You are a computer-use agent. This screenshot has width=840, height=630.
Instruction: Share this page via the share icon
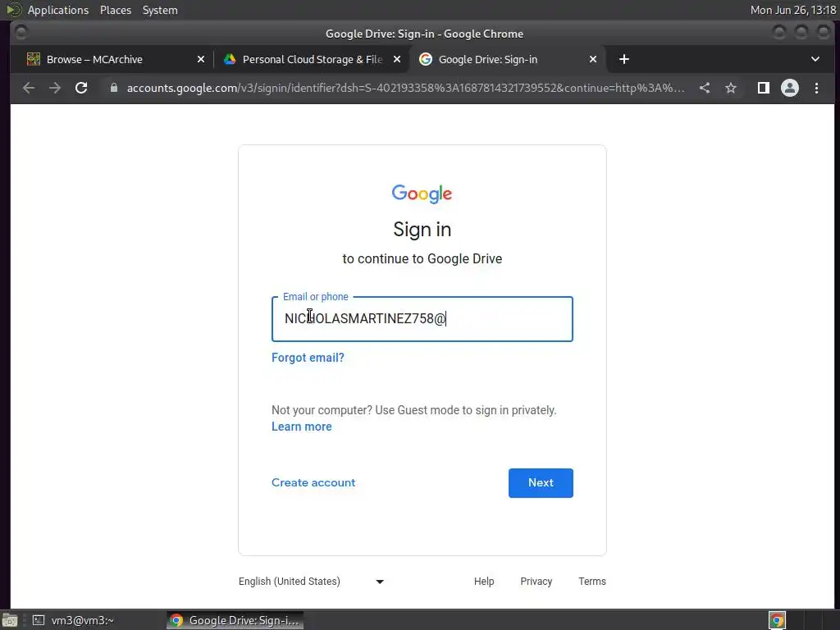point(705,88)
